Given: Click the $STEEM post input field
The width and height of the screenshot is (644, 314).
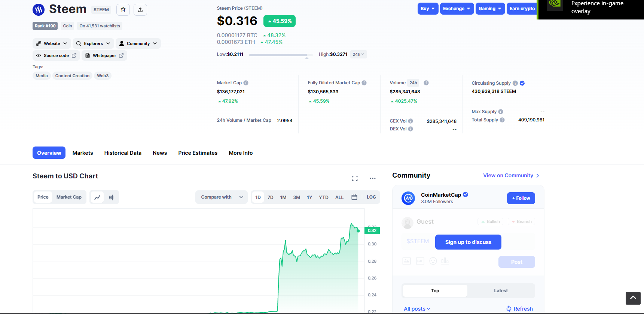Looking at the screenshot, I should click(x=418, y=241).
